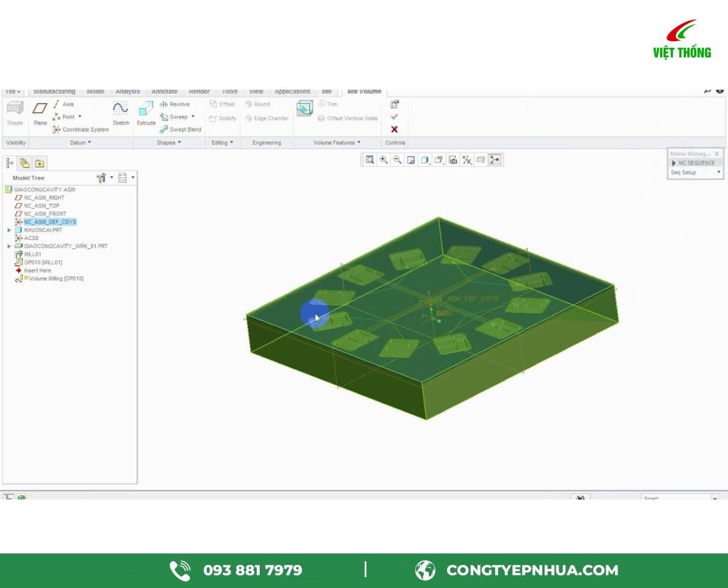Select the Swept Blend tool
Viewport: 728px width, 588px height.
tap(181, 129)
